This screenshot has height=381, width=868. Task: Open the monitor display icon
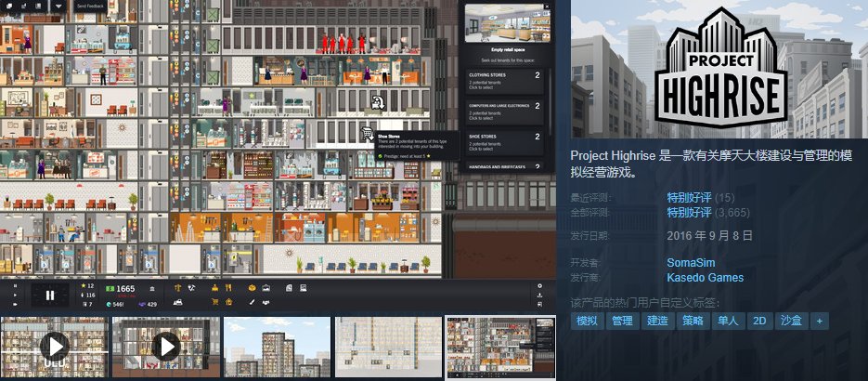click(303, 288)
